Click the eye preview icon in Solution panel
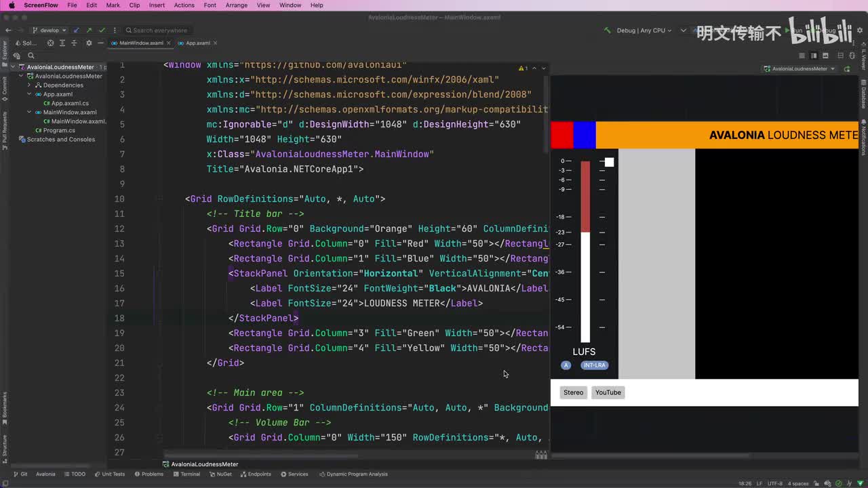 [16, 56]
